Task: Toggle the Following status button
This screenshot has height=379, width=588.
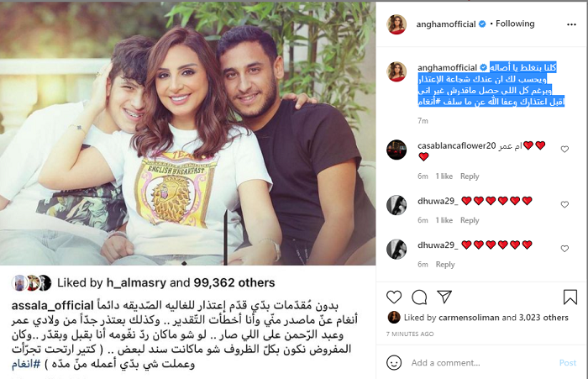Action: [515, 24]
